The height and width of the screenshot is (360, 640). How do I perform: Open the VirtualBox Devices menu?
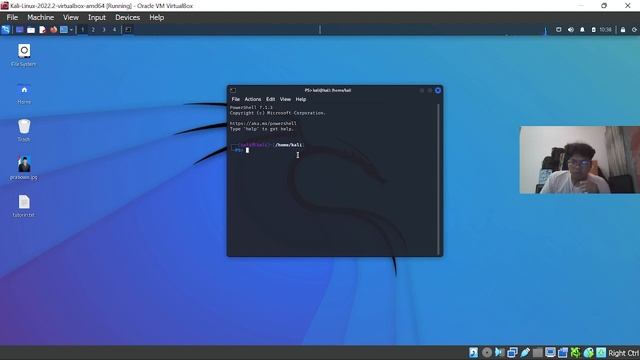[x=127, y=18]
